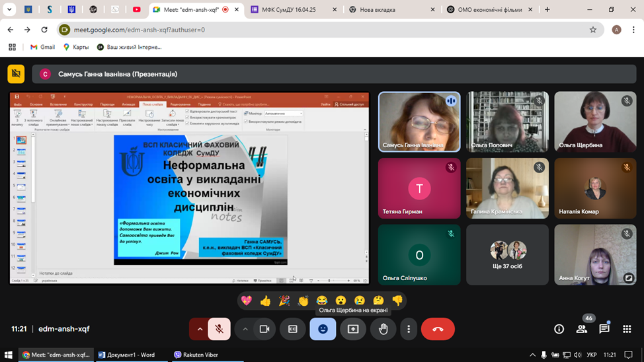644x362 pixels.
Task: Open the chat with everyone panel
Action: [604, 329]
